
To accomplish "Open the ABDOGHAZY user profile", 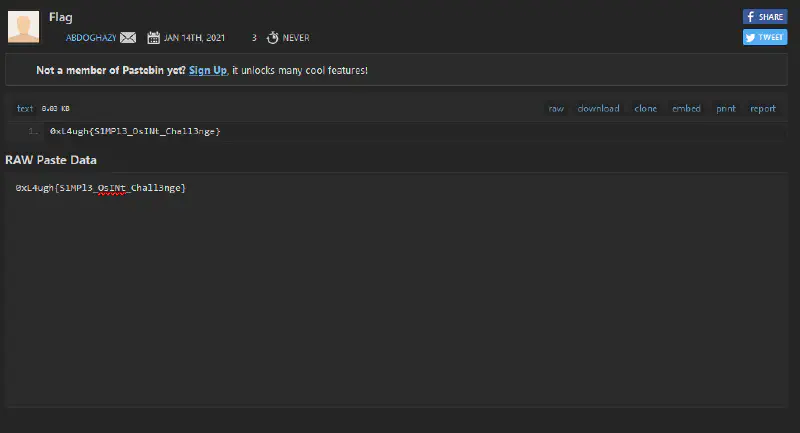I will 91,38.
